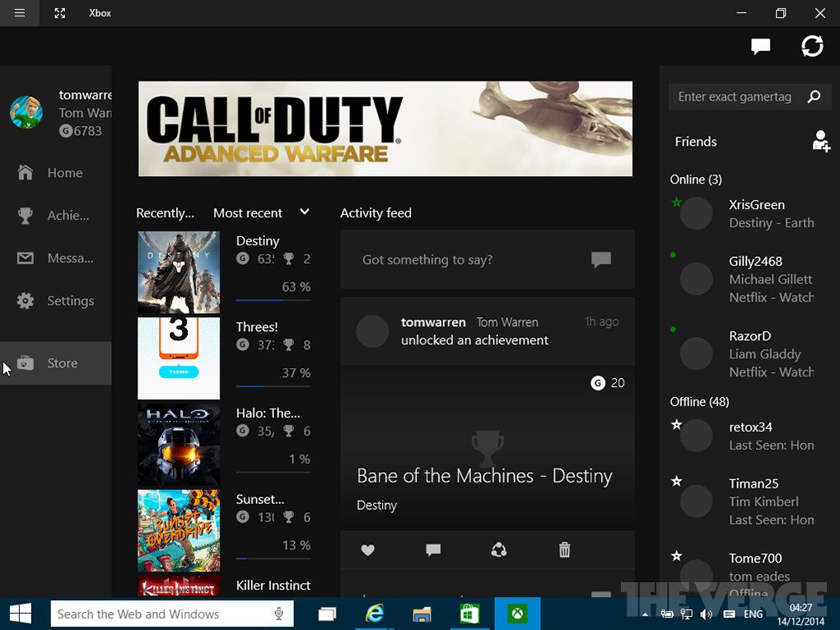Collapse the Offline (48) friends group
The height and width of the screenshot is (630, 840).
pyautogui.click(x=699, y=402)
